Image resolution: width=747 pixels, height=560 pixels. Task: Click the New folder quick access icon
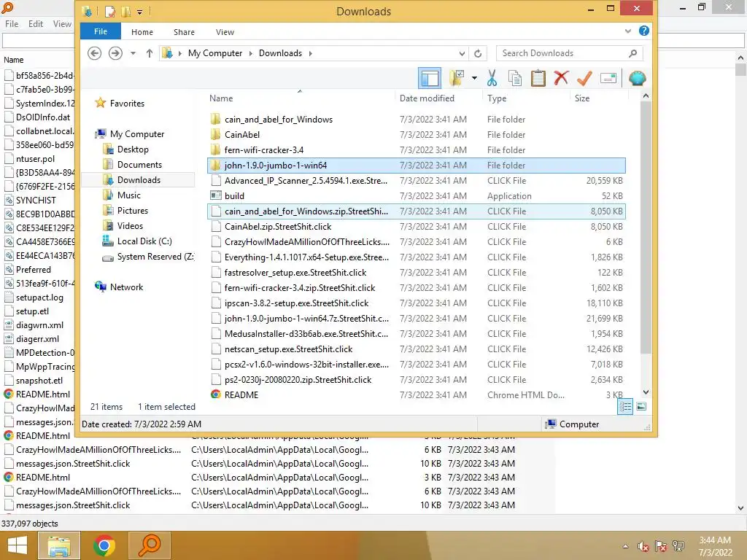[x=125, y=12]
